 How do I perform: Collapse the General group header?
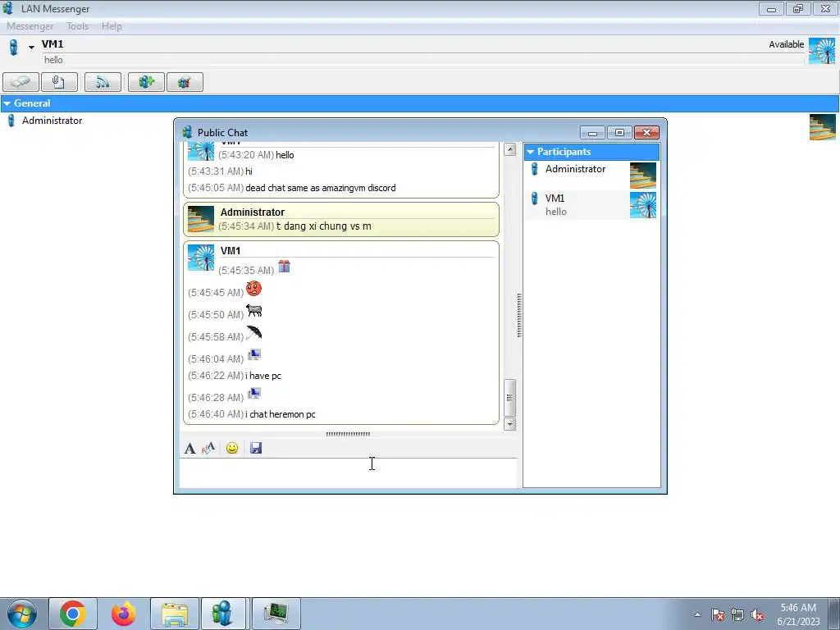(420, 103)
